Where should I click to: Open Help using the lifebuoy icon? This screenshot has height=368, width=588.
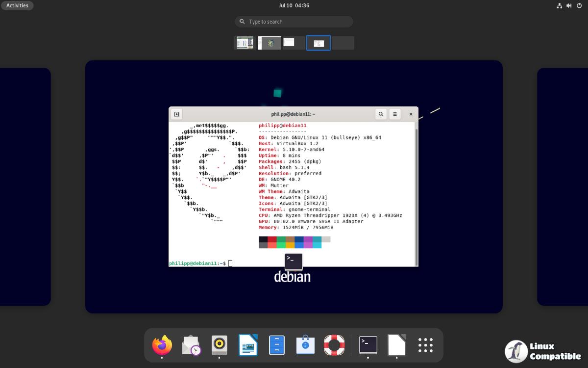click(x=334, y=345)
